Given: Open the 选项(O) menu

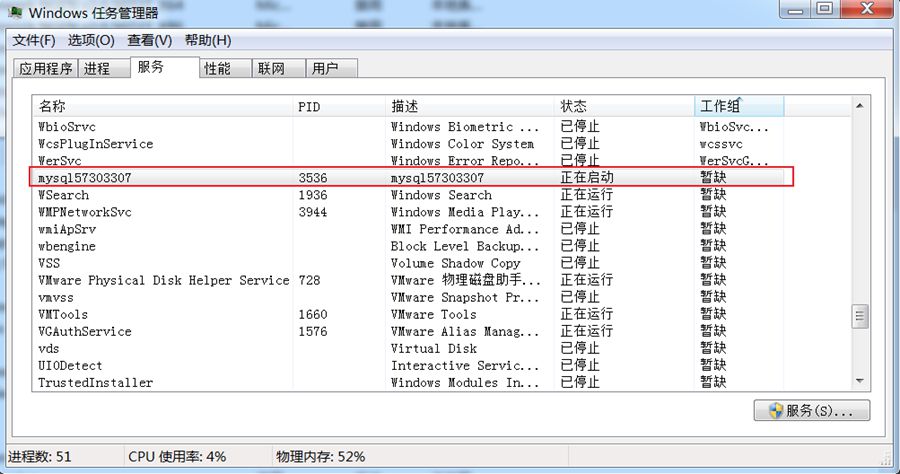Looking at the screenshot, I should click(91, 40).
